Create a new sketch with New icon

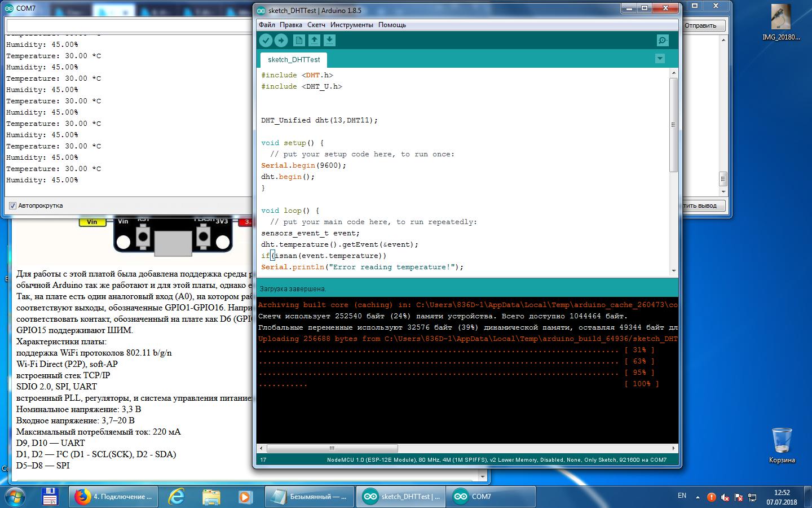299,41
